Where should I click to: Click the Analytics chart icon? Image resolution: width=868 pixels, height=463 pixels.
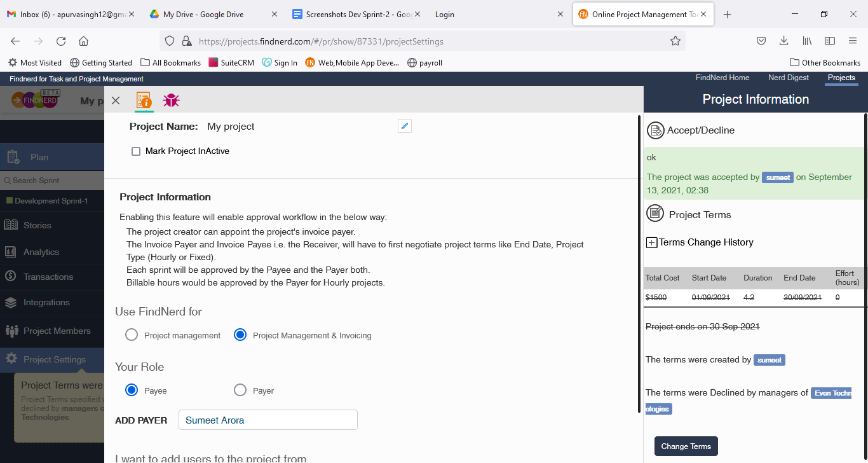click(x=11, y=252)
